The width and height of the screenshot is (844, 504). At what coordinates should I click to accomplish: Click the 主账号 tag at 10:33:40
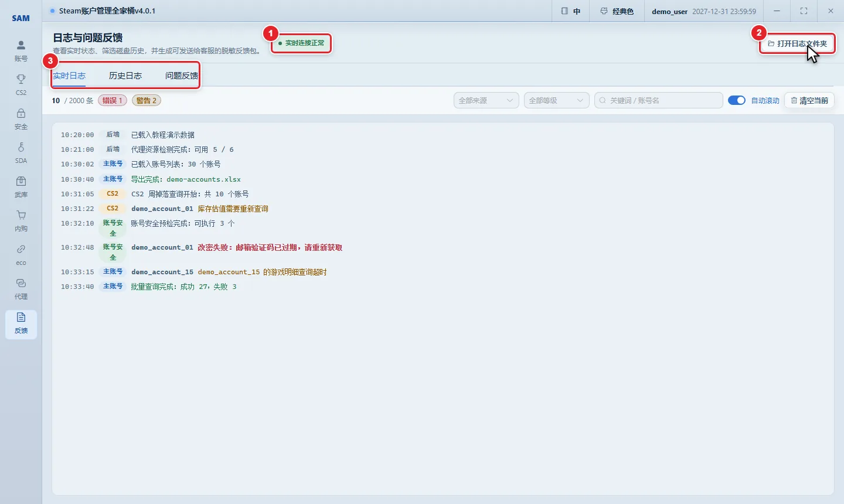[x=113, y=287]
